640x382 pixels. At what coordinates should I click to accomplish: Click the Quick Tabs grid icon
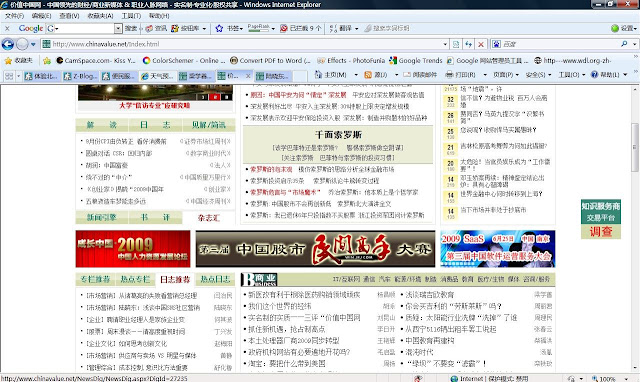9,76
